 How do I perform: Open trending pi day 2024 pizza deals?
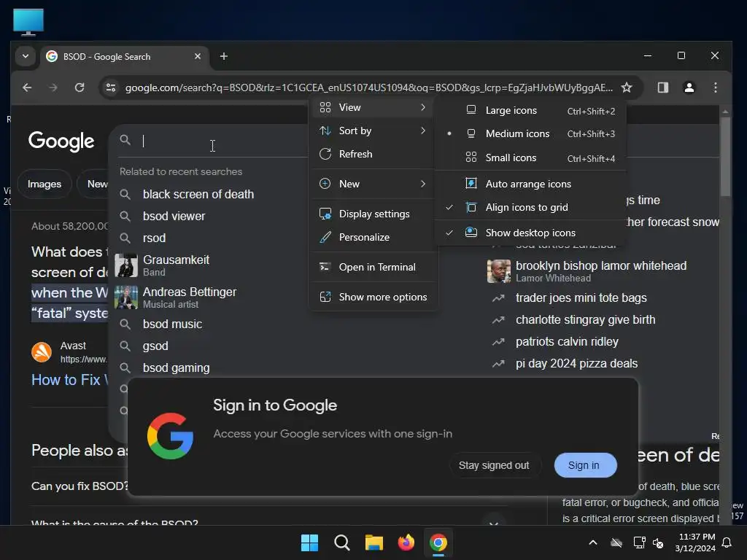pyautogui.click(x=576, y=364)
